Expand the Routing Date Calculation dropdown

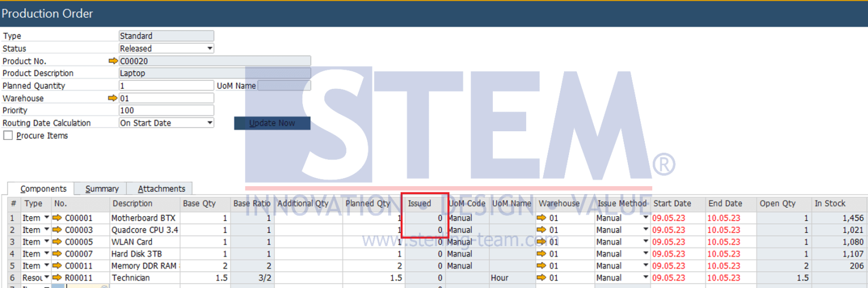[210, 123]
